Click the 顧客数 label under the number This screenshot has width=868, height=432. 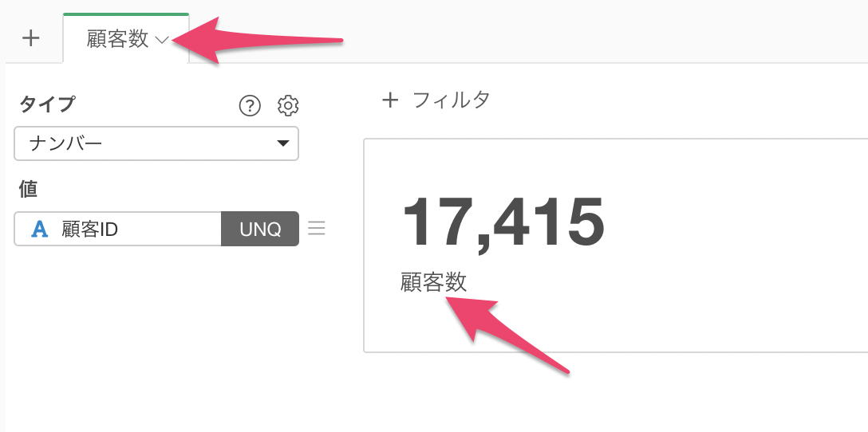(x=434, y=283)
